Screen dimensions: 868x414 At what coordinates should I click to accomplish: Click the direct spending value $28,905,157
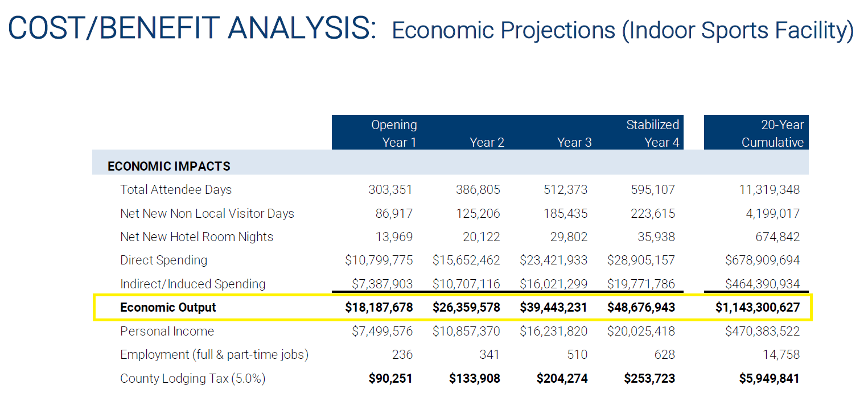click(641, 260)
